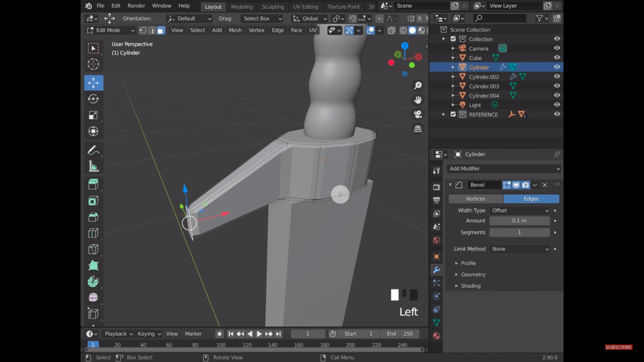The width and height of the screenshot is (644, 362).
Task: Open the Render Properties tab
Action: (437, 186)
